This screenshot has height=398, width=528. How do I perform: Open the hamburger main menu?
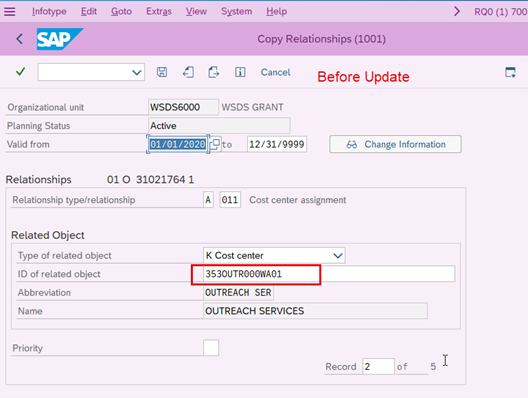9,11
